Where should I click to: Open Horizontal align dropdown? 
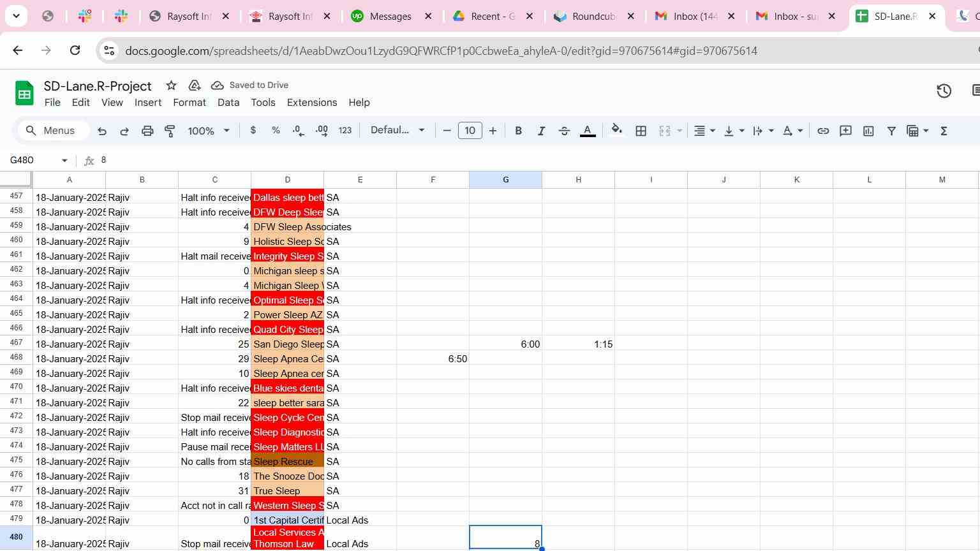[704, 131]
